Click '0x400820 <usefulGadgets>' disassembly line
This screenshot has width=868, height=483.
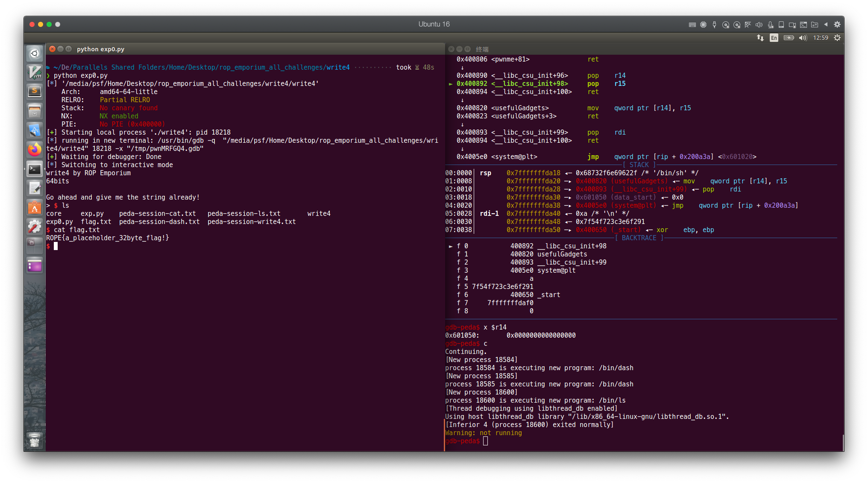(573, 108)
